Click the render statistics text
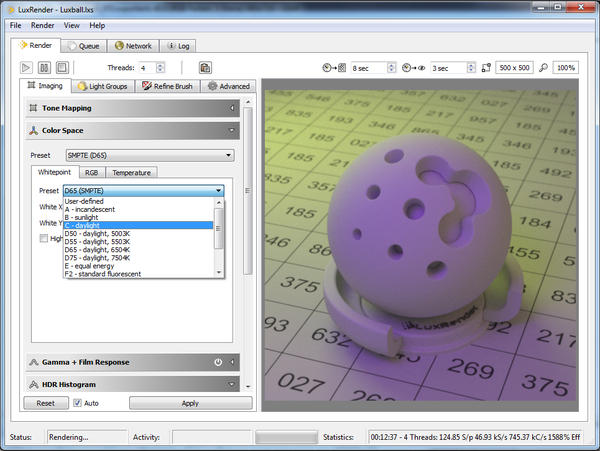 point(475,437)
